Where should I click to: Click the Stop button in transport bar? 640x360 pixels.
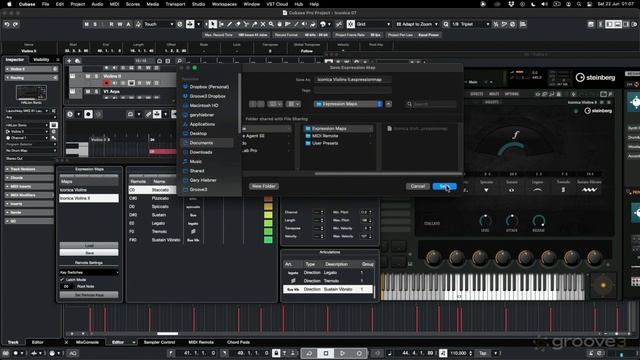point(326,353)
